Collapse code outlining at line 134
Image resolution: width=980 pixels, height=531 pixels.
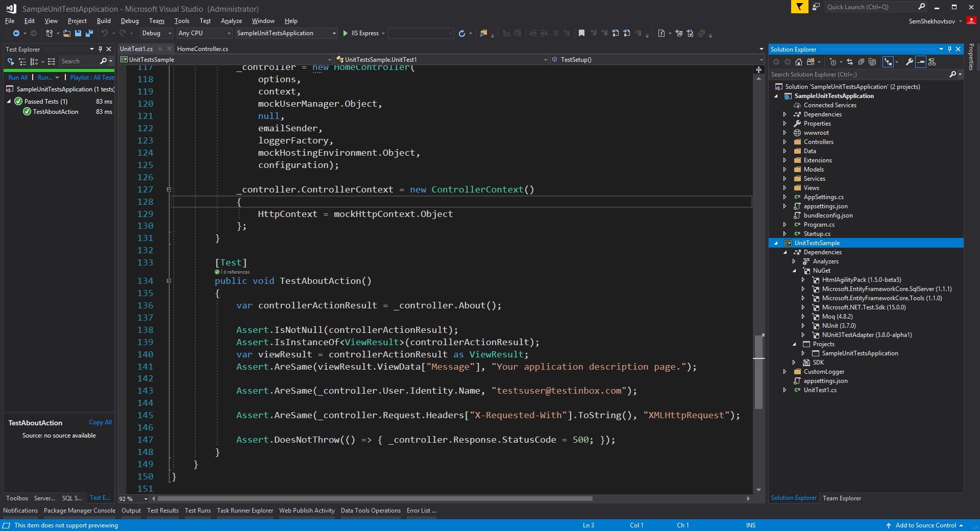point(168,281)
